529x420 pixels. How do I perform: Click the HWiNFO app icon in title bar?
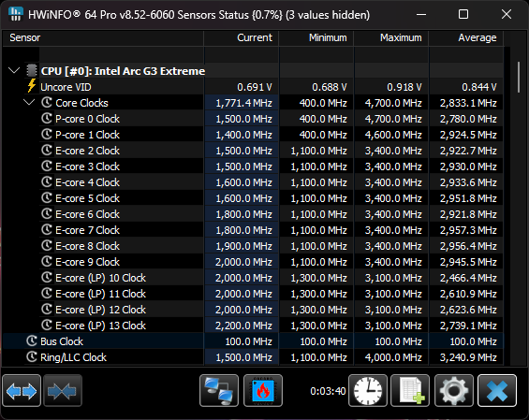[15, 14]
